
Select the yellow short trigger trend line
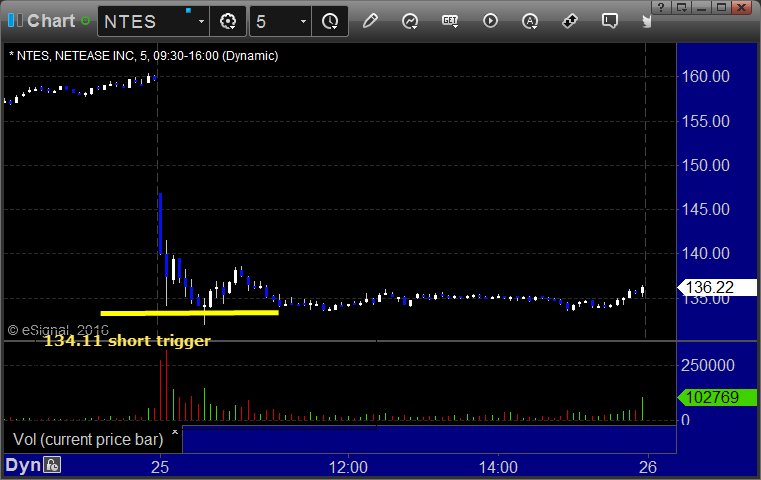tap(189, 313)
